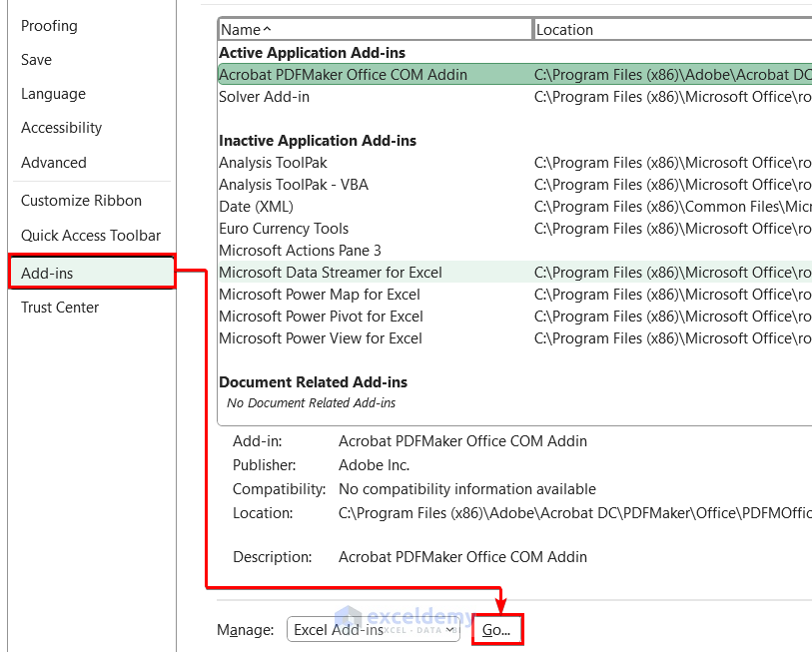
Task: Open the Trust Center category
Action: [x=60, y=308]
